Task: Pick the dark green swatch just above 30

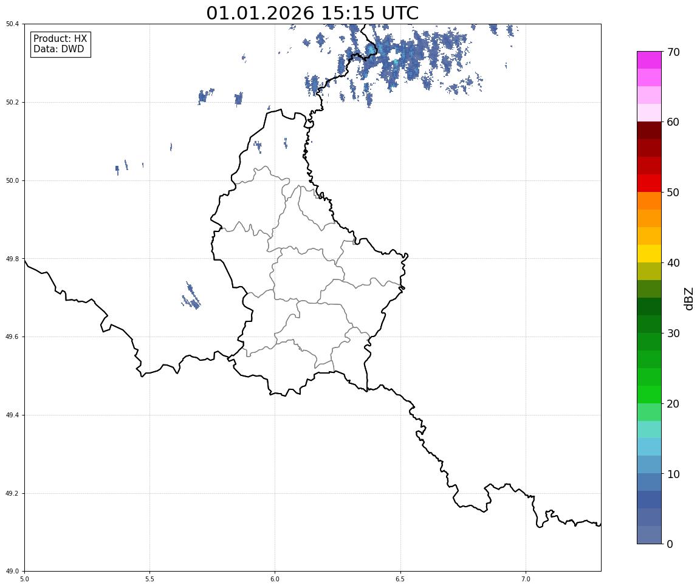Action: tap(649, 324)
